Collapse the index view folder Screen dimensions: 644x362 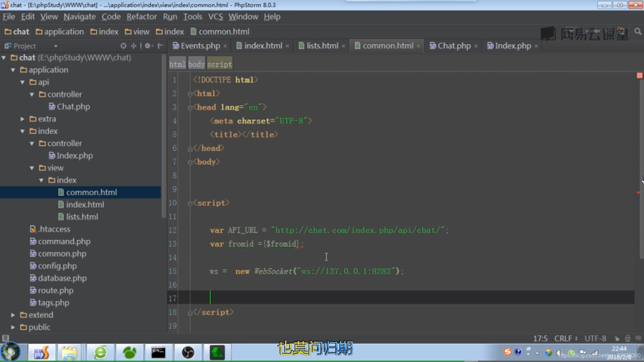41,180
